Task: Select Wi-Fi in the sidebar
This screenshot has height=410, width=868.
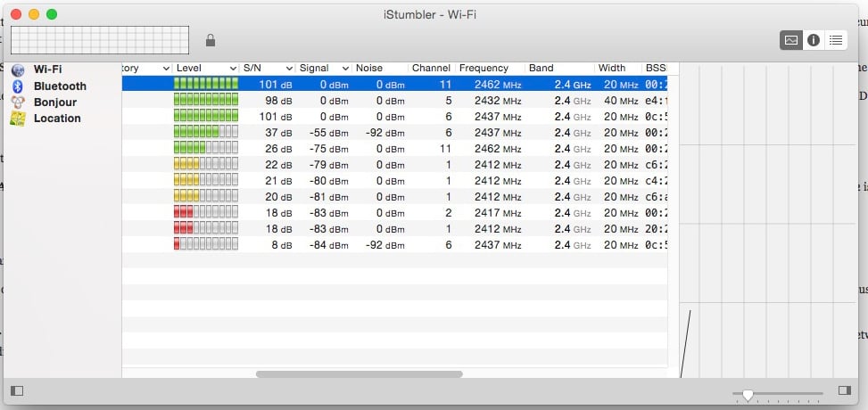Action: coord(47,70)
